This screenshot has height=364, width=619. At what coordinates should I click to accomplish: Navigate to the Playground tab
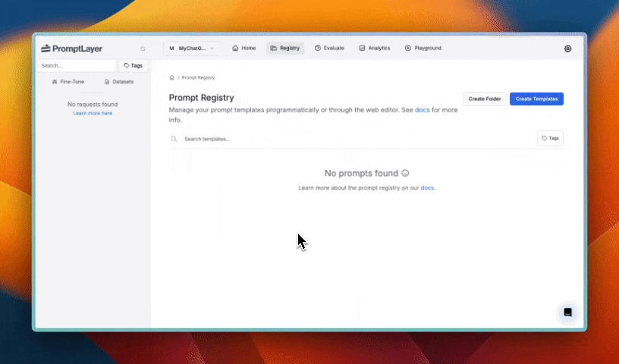423,48
